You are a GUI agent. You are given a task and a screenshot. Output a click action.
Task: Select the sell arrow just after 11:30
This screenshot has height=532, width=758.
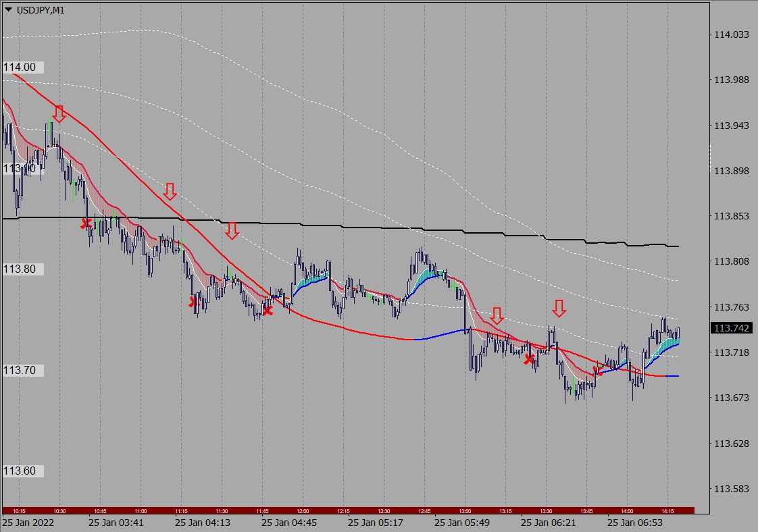pos(232,230)
